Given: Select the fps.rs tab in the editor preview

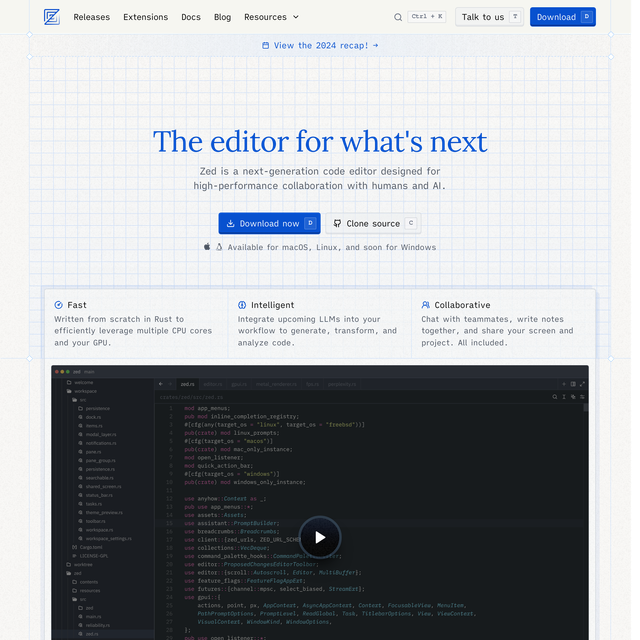Looking at the screenshot, I should pyautogui.click(x=312, y=384).
